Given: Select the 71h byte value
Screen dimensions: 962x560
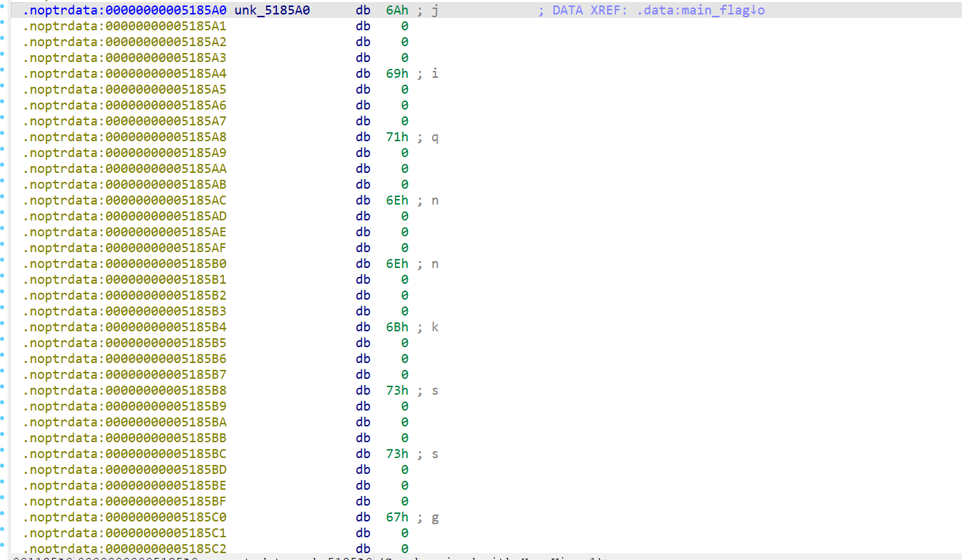Looking at the screenshot, I should coord(397,137).
